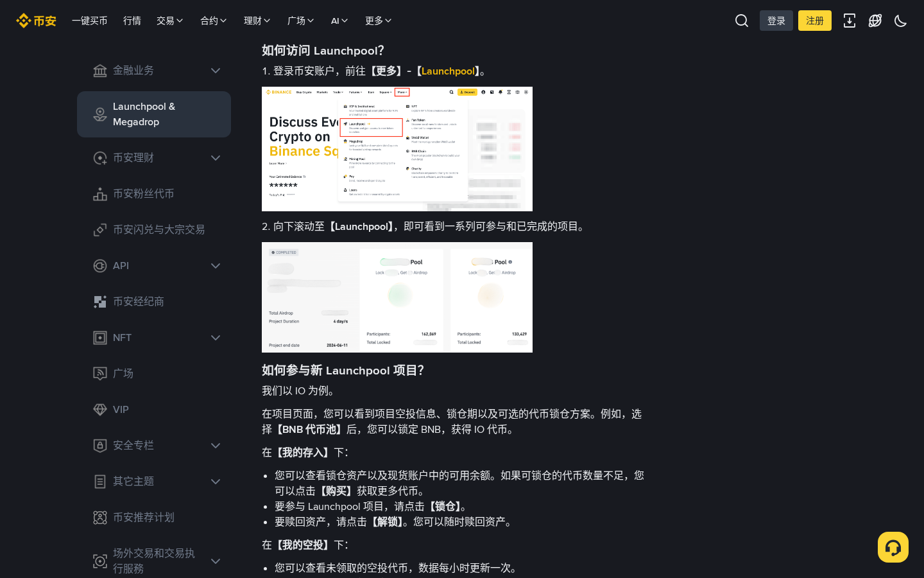
Task: Click the 币安经纪商 sidebar icon
Action: point(100,302)
